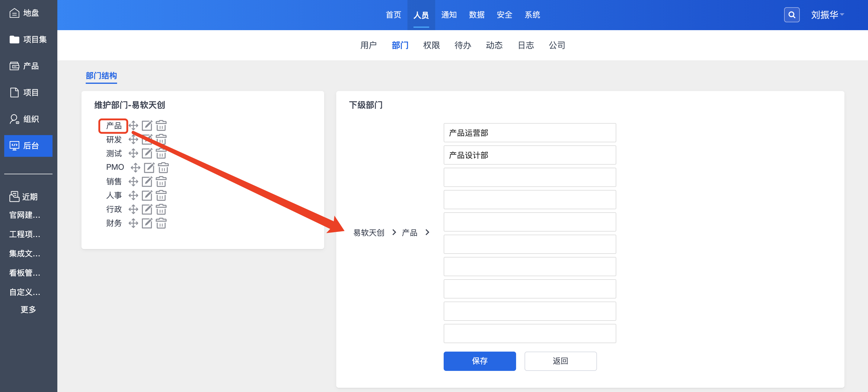Click the 保存 button
The height and width of the screenshot is (392, 868).
pyautogui.click(x=479, y=361)
